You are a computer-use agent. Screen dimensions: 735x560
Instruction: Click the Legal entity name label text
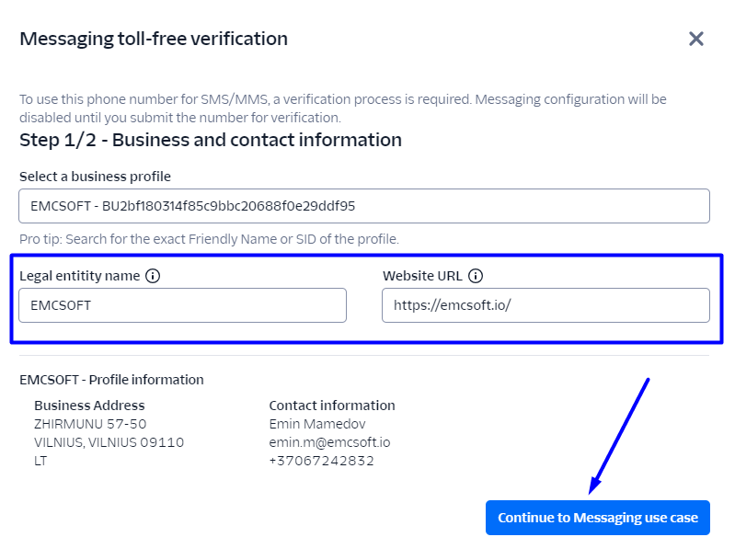point(79,276)
